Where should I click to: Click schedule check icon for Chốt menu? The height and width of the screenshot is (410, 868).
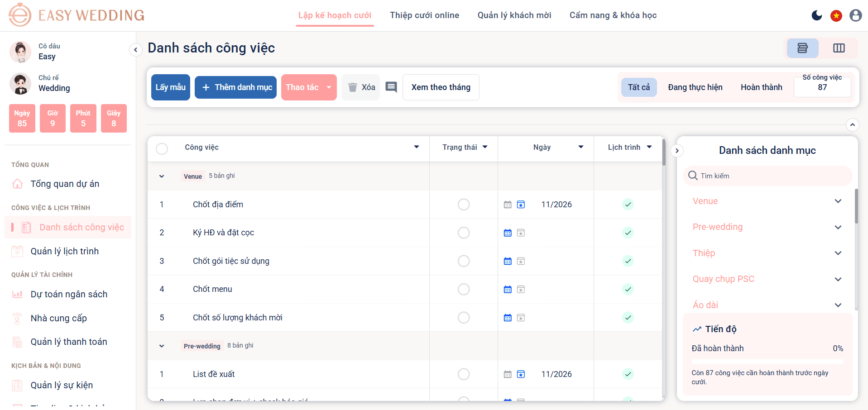click(628, 289)
